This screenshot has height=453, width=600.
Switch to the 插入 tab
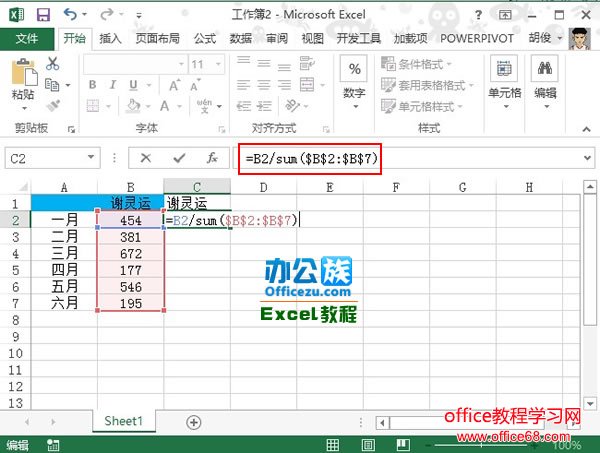111,38
